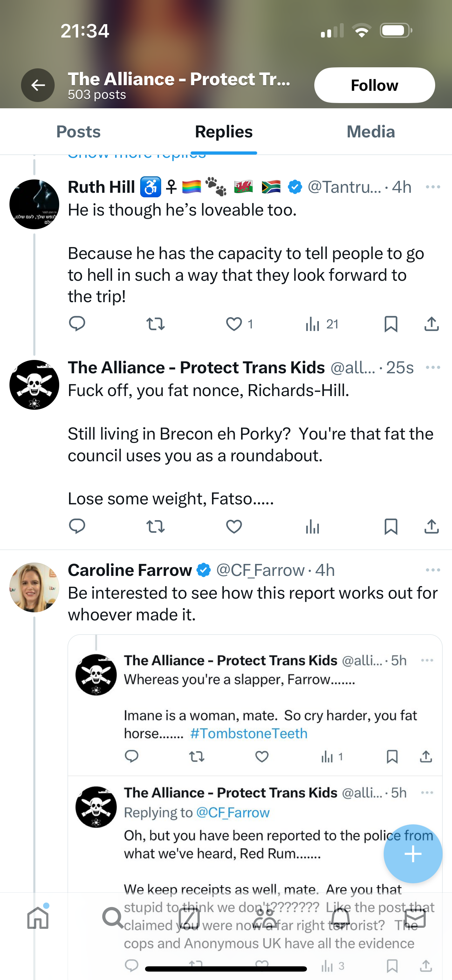Open Search from the bottom bar

[x=113, y=918]
